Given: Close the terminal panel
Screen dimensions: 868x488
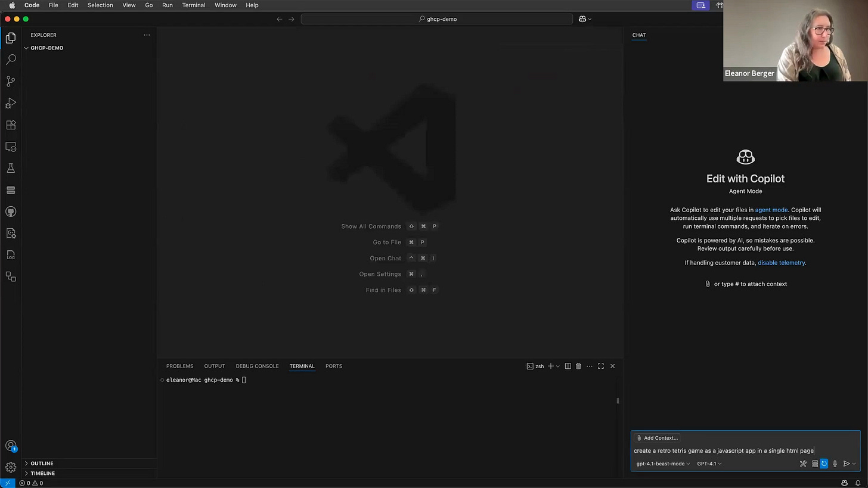Looking at the screenshot, I should coord(612,366).
